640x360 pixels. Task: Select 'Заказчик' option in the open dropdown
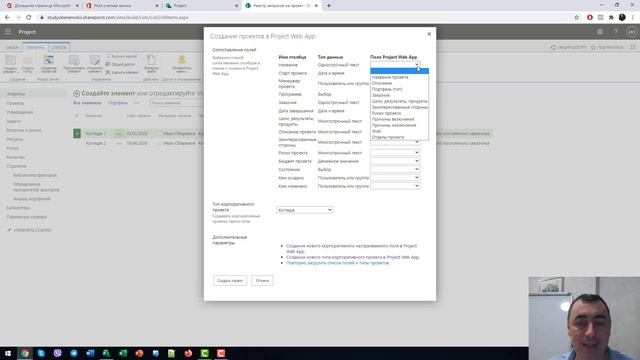pos(381,95)
